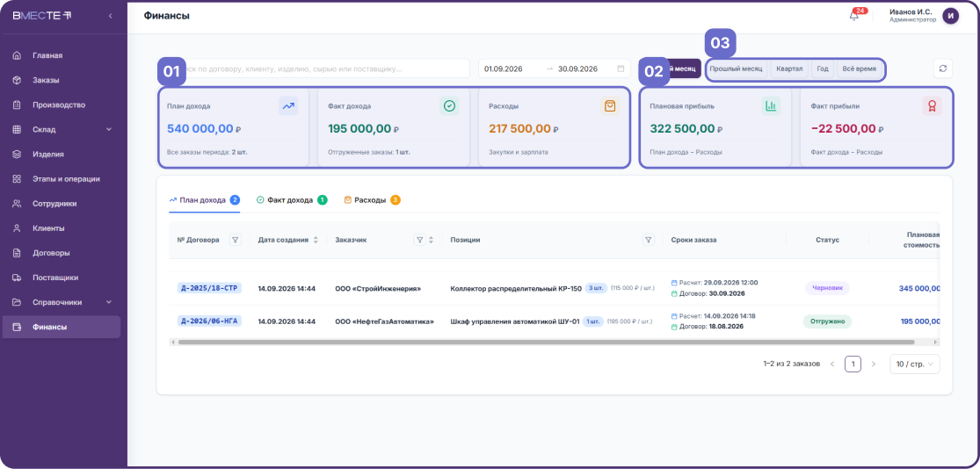Switch to the Расходы tab
The width and height of the screenshot is (980, 469).
coord(371,200)
